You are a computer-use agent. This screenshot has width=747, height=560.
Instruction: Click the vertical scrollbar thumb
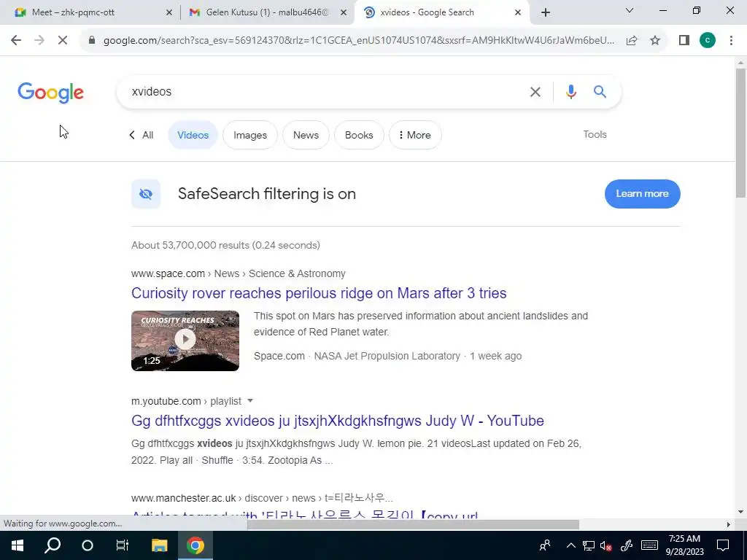(x=741, y=133)
